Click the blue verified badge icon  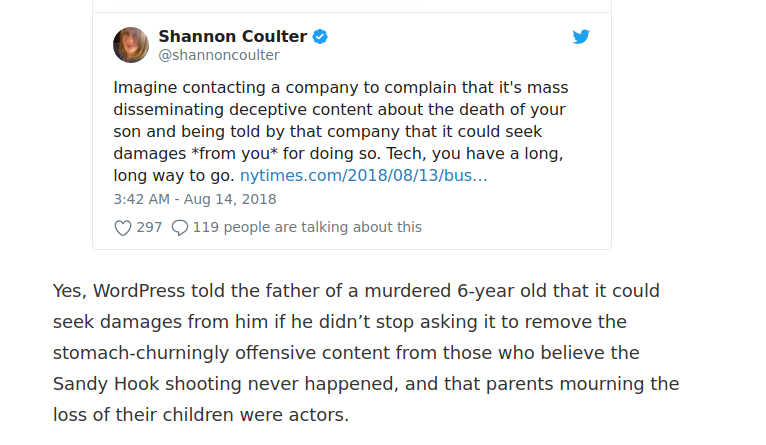[x=321, y=37]
